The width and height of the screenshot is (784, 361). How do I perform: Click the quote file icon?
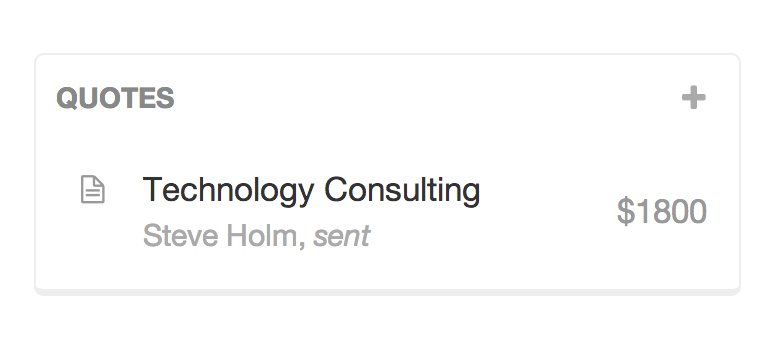(93, 190)
